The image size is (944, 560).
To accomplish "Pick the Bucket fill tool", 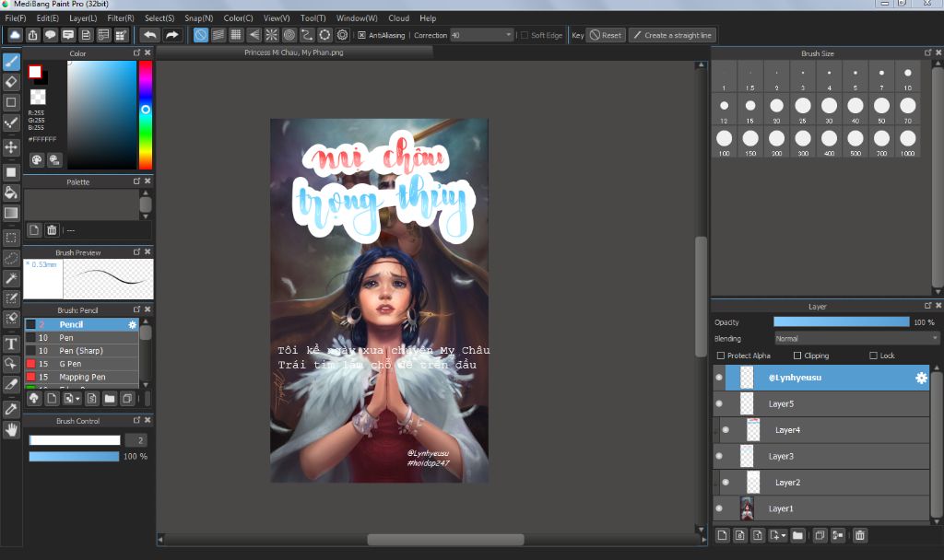I will (11, 192).
